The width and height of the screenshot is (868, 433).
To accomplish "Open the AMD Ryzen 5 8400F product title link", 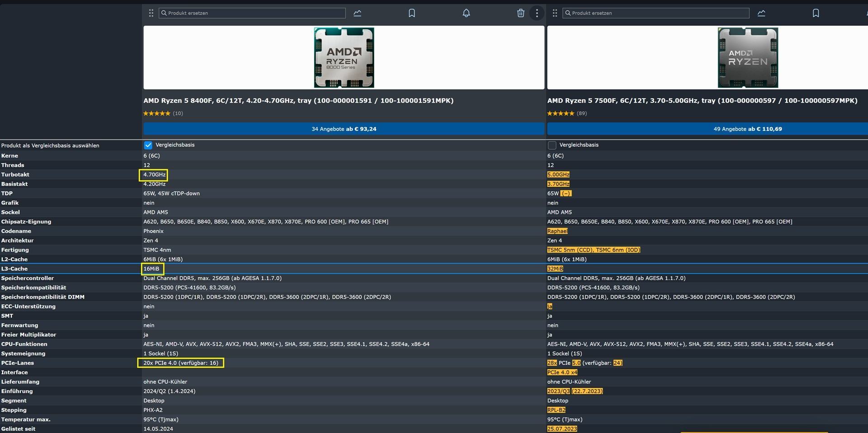I will coord(298,100).
